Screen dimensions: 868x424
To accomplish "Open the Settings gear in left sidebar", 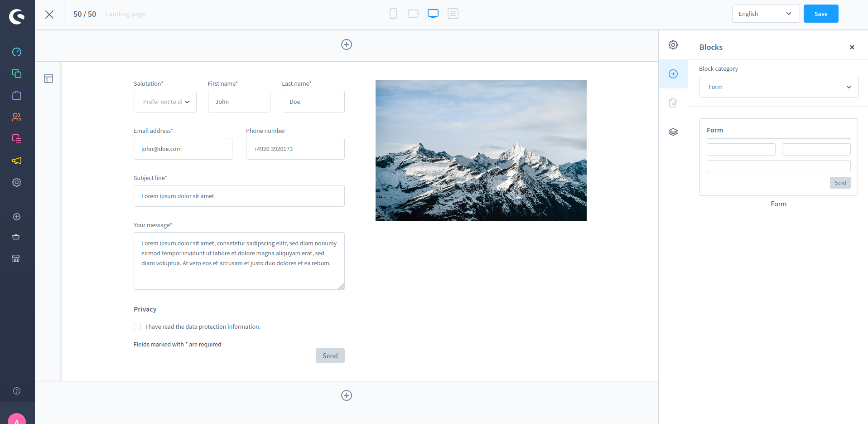I will click(x=17, y=182).
